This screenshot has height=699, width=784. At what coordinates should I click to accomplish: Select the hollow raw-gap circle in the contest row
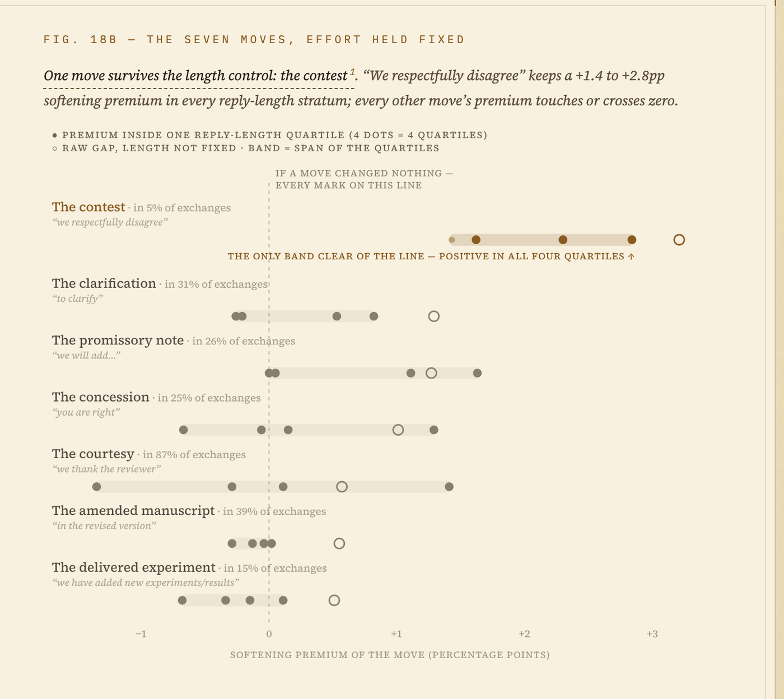click(x=679, y=240)
